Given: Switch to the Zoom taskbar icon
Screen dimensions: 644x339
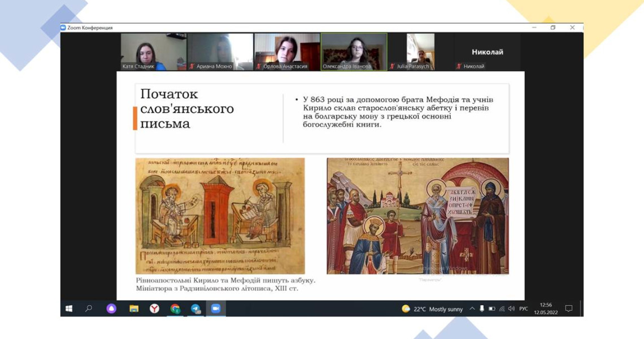Looking at the screenshot, I should (x=216, y=308).
